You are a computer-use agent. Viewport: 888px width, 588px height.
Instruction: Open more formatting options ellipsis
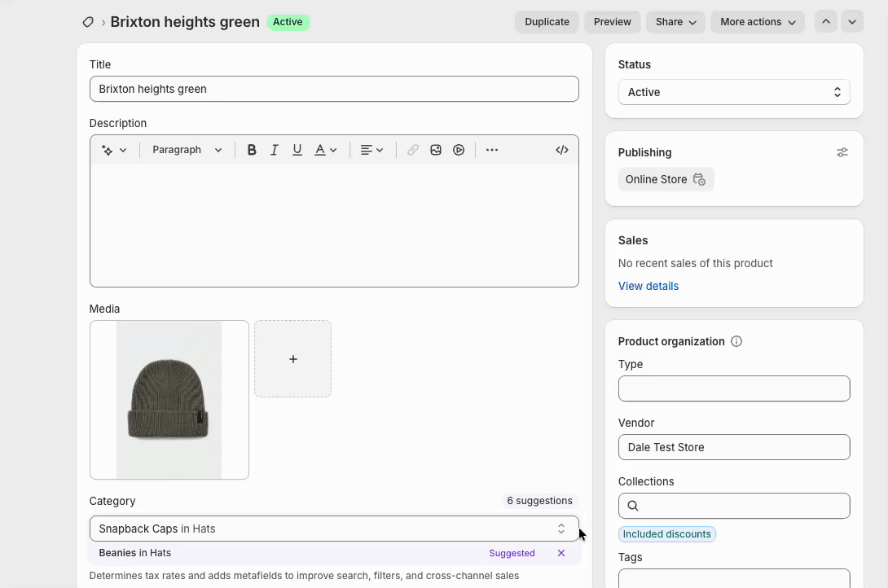click(492, 150)
